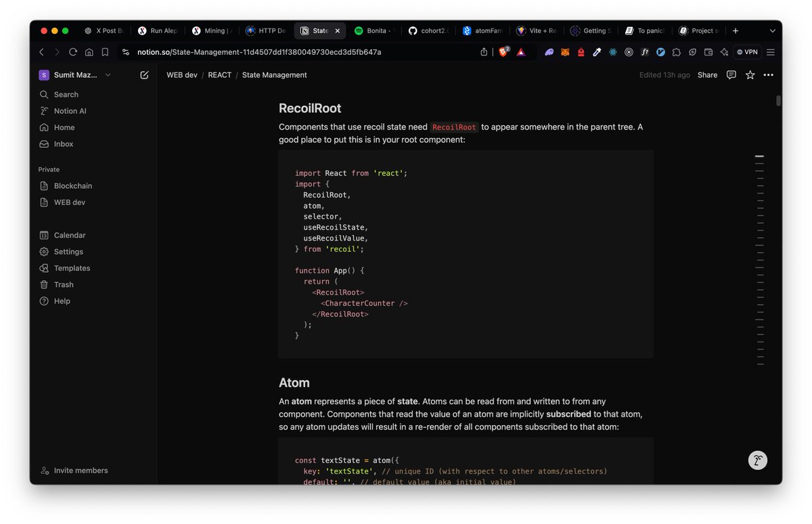
Task: Navigate to the REACT breadcrumb link
Action: point(219,75)
